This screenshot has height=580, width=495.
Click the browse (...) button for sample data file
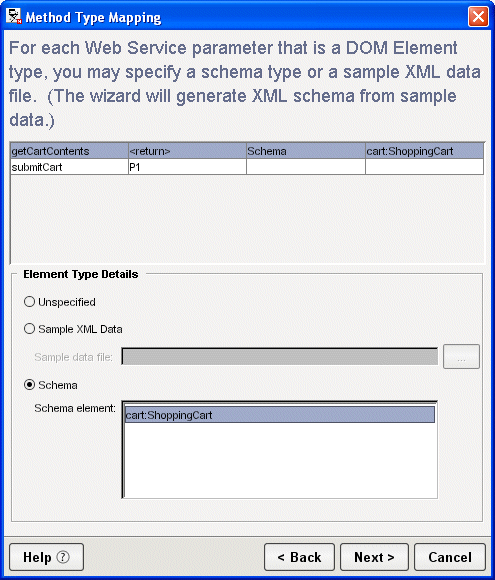[461, 357]
